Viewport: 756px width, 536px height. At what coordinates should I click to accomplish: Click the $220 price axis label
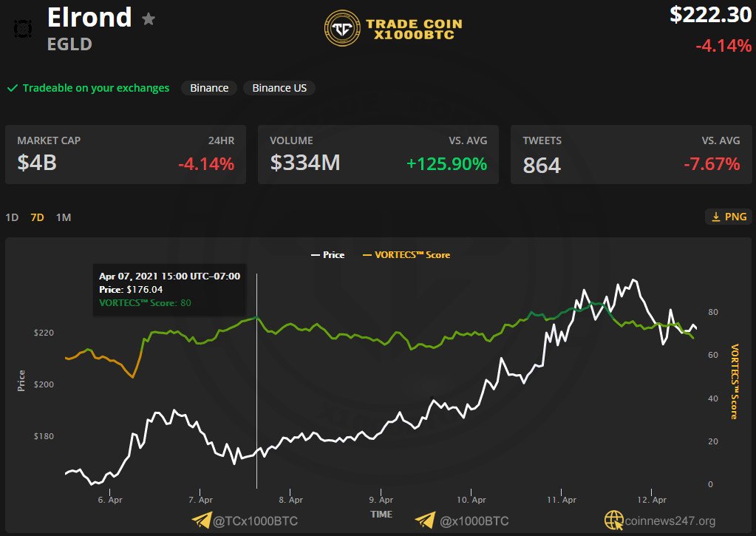pos(44,333)
